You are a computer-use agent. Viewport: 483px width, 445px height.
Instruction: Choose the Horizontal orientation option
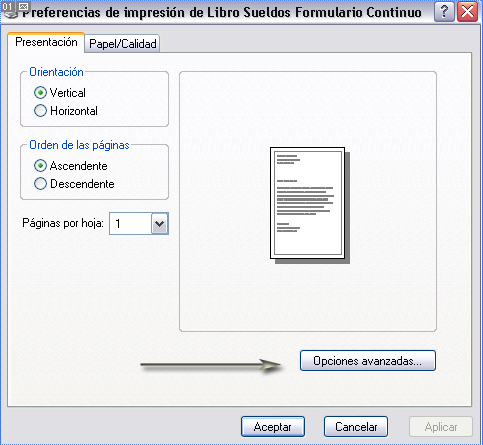click(x=40, y=111)
